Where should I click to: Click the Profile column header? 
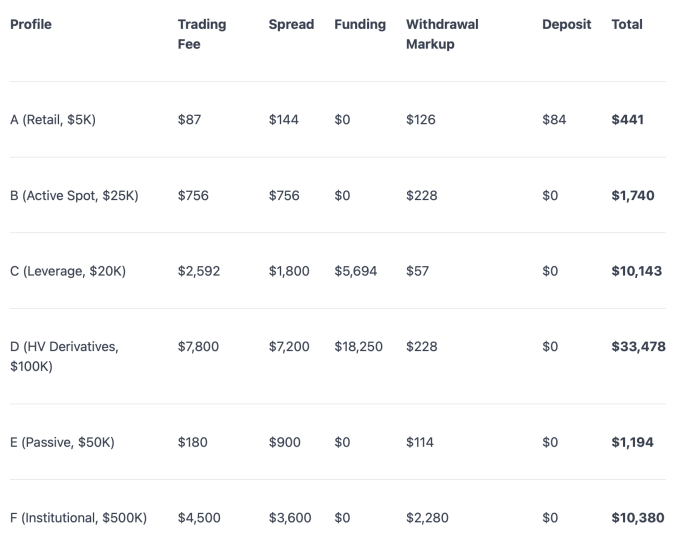(31, 24)
